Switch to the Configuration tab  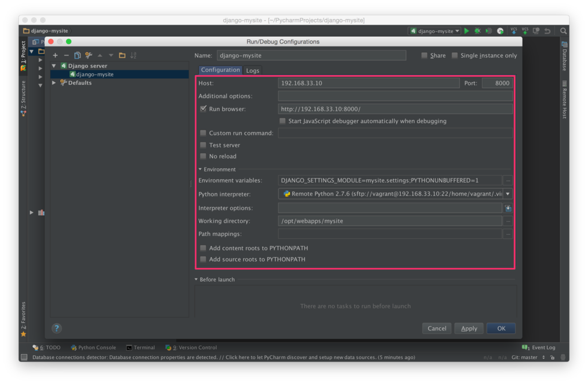click(220, 70)
